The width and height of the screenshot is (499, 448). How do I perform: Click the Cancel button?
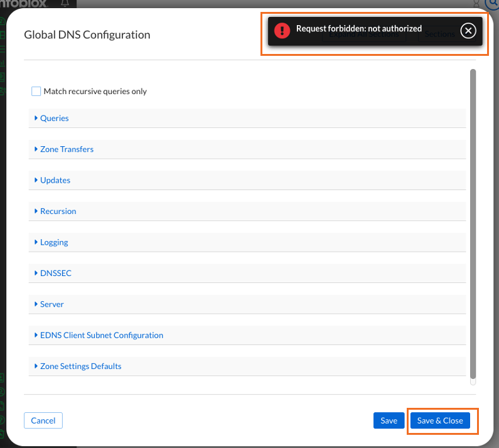(43, 420)
